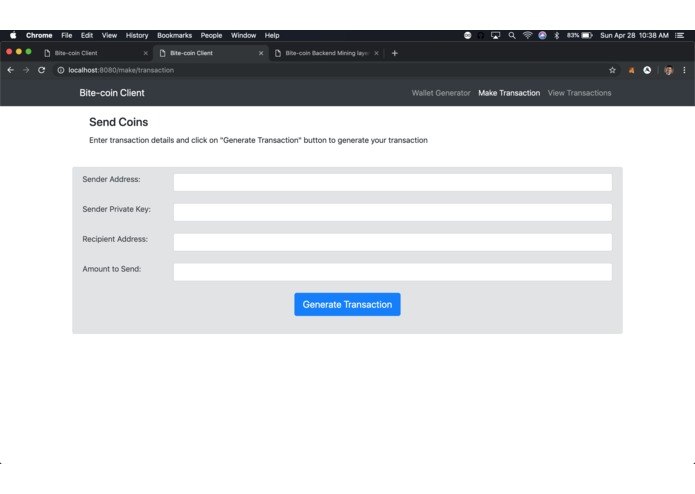This screenshot has width=695, height=494.
Task: Click the orange extension icon
Action: [631, 70]
